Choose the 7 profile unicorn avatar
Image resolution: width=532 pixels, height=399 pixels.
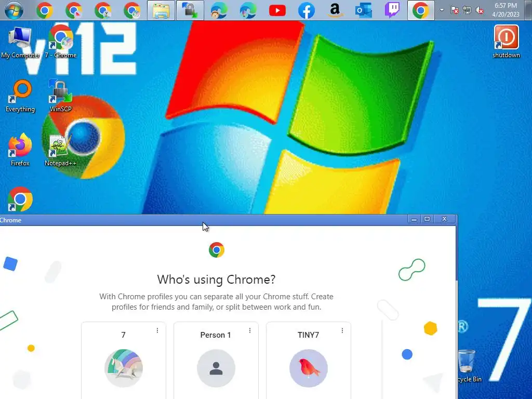tap(124, 368)
